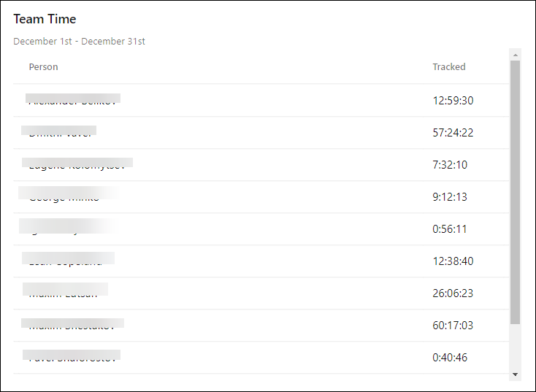The width and height of the screenshot is (536, 392).
Task: Click the scrollbar track below the thumb
Action: click(x=515, y=346)
